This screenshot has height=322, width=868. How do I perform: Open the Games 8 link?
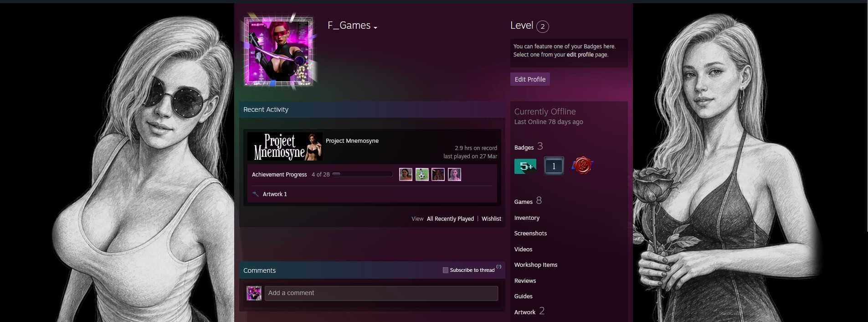pos(528,201)
